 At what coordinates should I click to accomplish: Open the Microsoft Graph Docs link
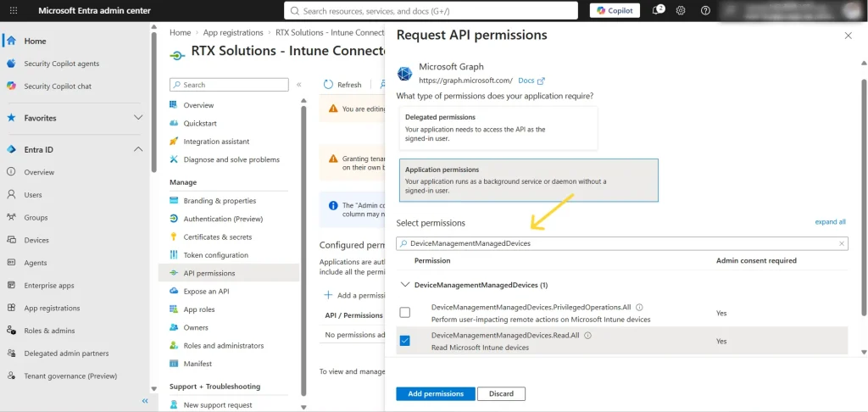pos(531,81)
